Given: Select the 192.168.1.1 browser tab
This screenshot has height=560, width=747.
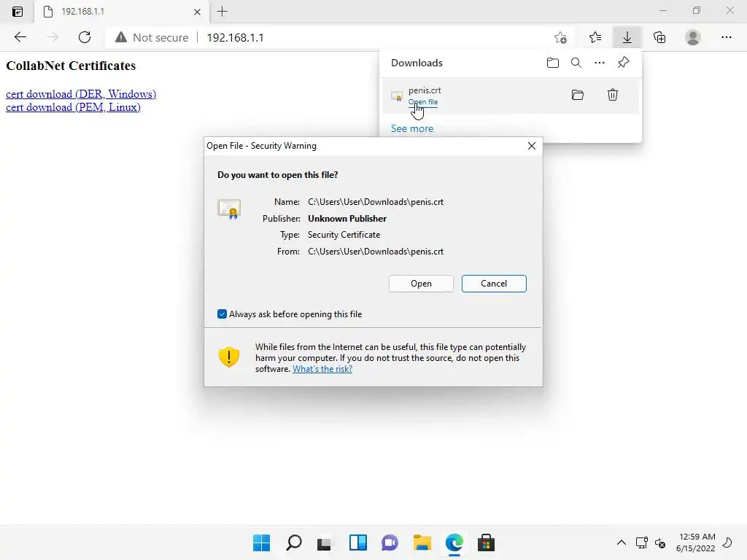Looking at the screenshot, I should click(121, 12).
